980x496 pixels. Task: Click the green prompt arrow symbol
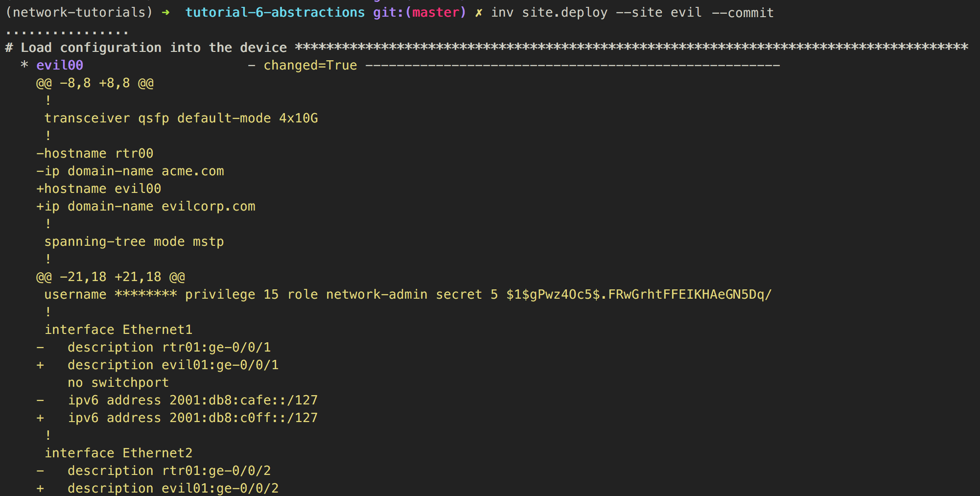165,13
